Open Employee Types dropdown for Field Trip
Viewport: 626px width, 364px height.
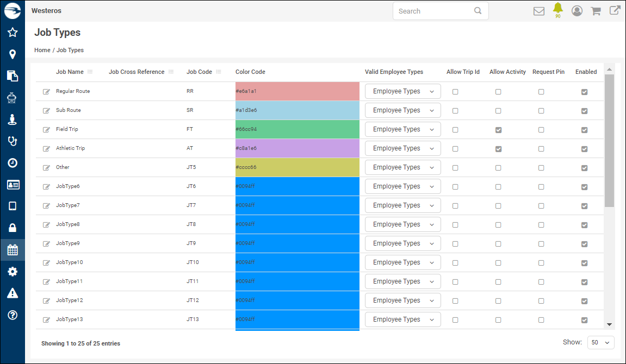[403, 129]
